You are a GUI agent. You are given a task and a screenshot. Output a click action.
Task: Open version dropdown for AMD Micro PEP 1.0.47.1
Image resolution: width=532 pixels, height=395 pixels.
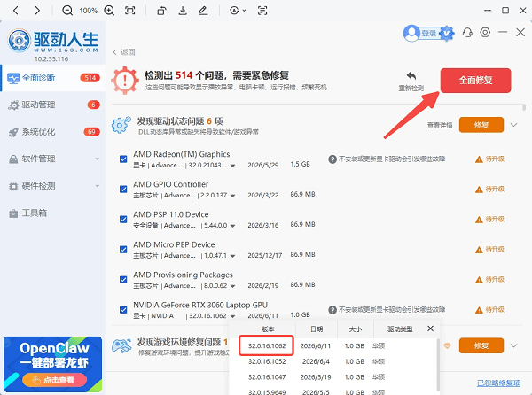pos(232,256)
